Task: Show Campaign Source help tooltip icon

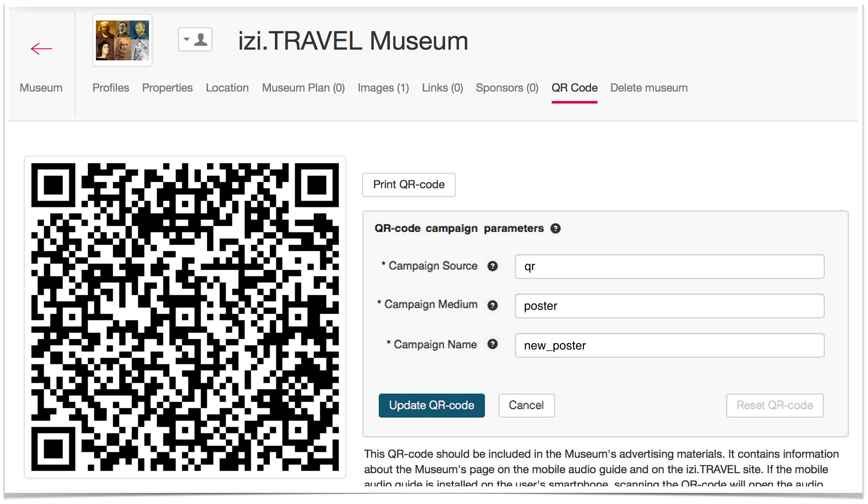Action: (493, 266)
